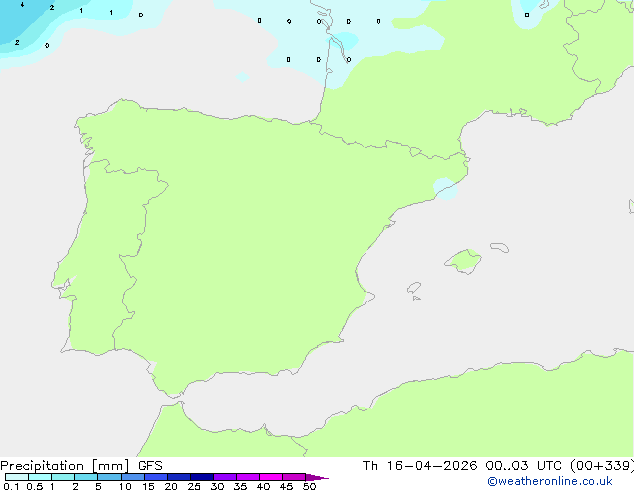This screenshot has height=490, width=634.
Task: Click the 35–40 mm legend swatch
Action: [248, 477]
